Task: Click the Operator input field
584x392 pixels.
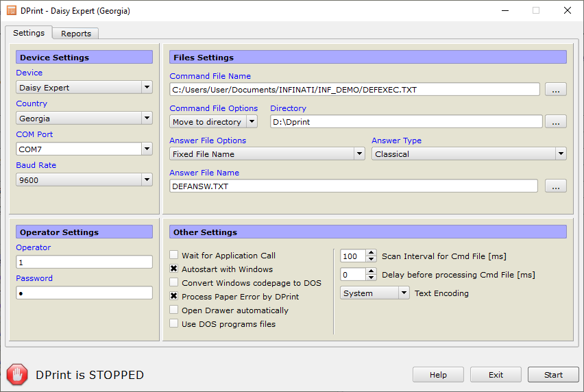Action: tap(84, 262)
